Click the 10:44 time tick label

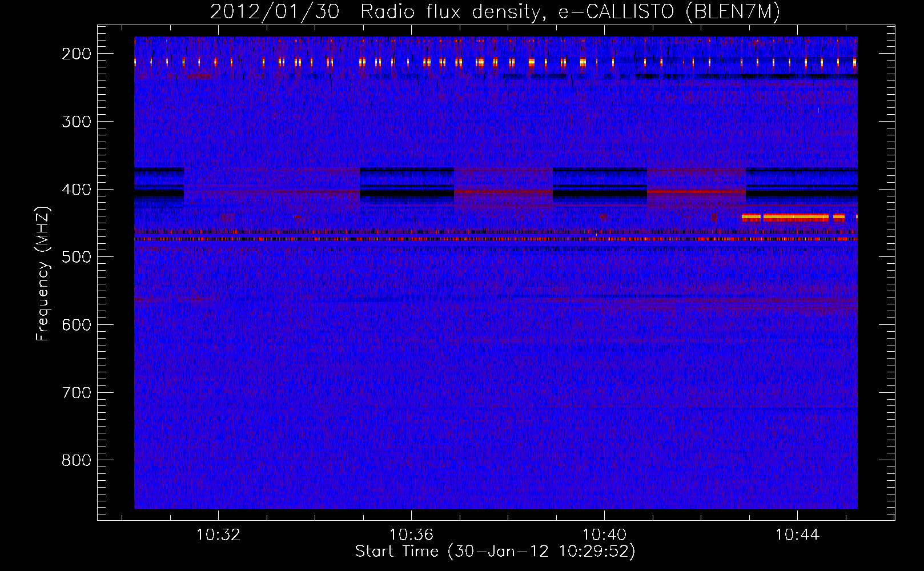(797, 535)
